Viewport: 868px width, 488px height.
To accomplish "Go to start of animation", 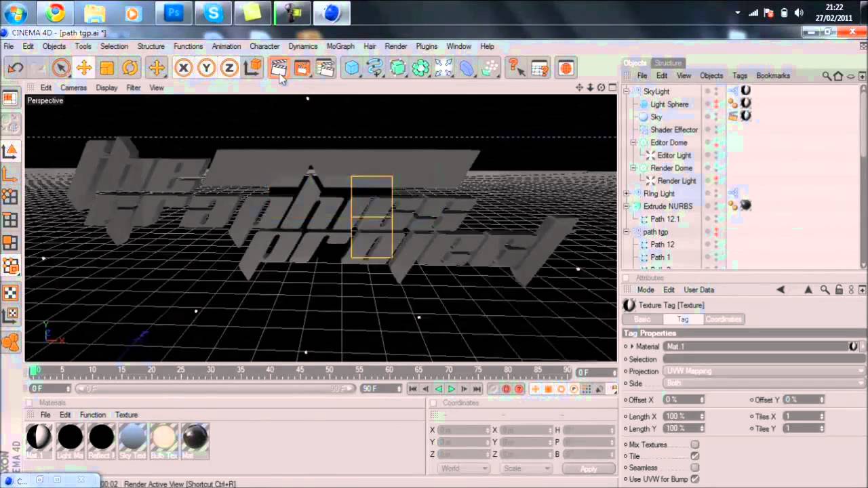I will click(x=412, y=389).
